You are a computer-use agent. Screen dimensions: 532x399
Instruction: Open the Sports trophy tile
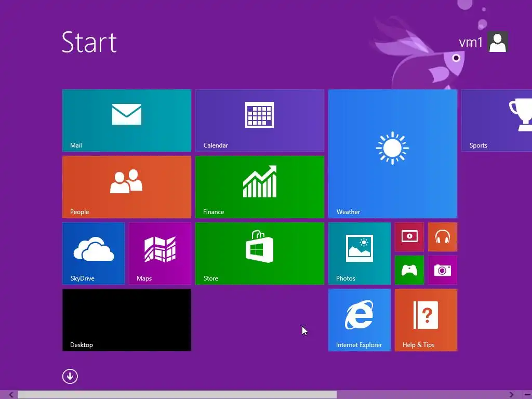(497, 121)
